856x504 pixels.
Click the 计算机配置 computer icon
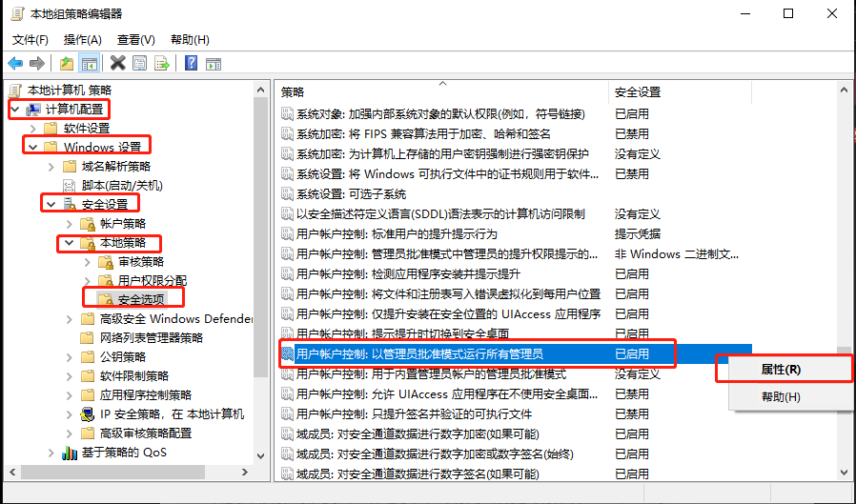[x=34, y=110]
